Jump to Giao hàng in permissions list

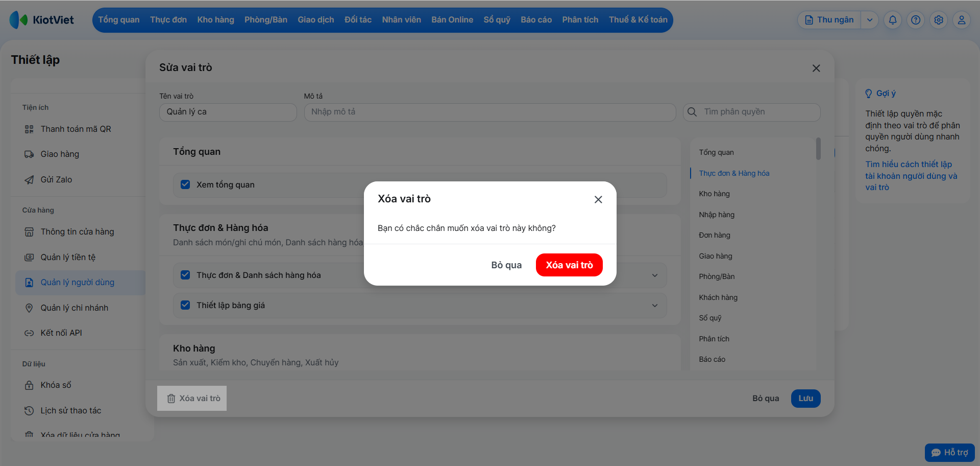(716, 257)
